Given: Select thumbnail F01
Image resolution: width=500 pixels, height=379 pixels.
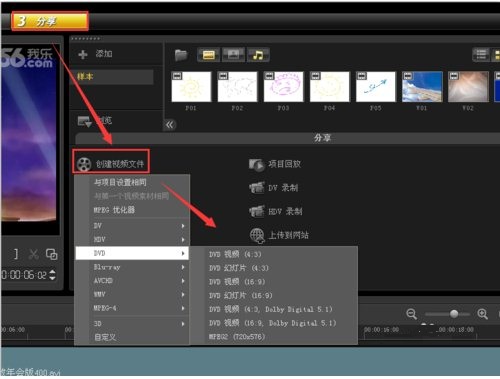Looking at the screenshot, I should pos(191,87).
